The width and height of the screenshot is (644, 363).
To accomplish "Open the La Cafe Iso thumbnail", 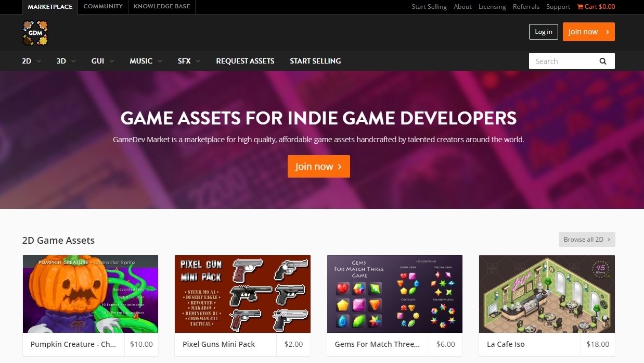I will click(547, 294).
